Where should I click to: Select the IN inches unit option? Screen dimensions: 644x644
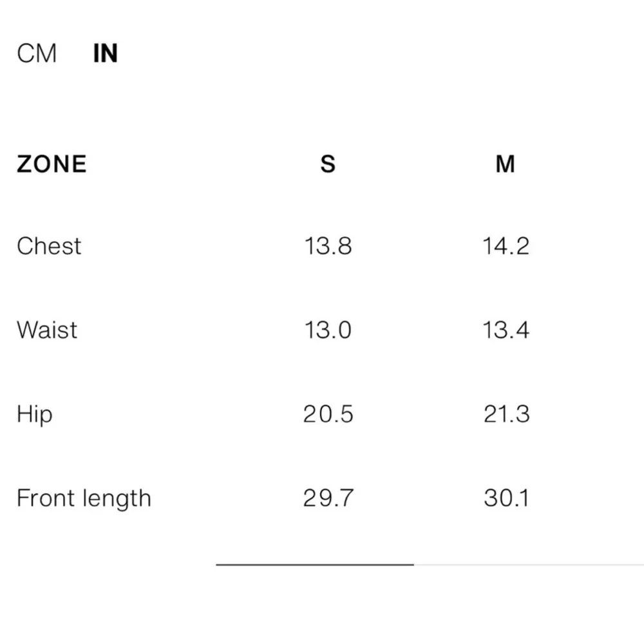(106, 53)
